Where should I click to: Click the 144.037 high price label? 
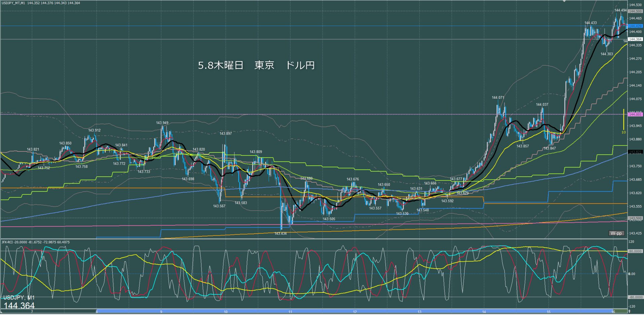pyautogui.click(x=542, y=104)
